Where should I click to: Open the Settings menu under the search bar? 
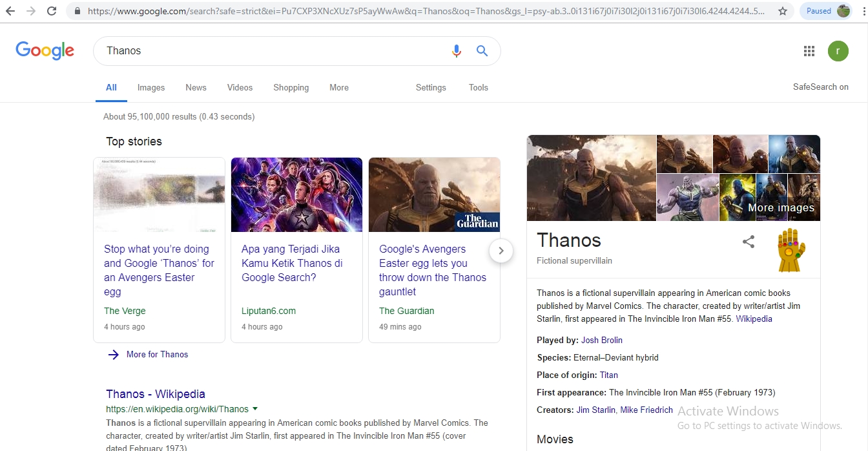431,87
